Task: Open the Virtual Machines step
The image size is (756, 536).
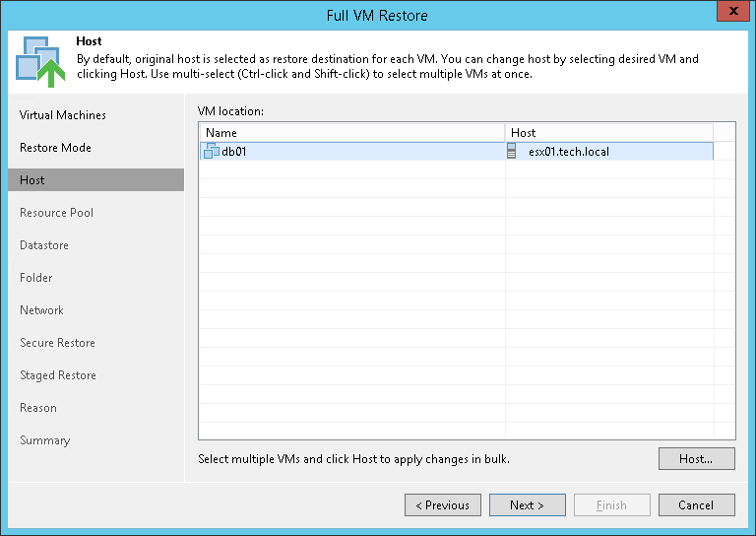Action: 63,115
